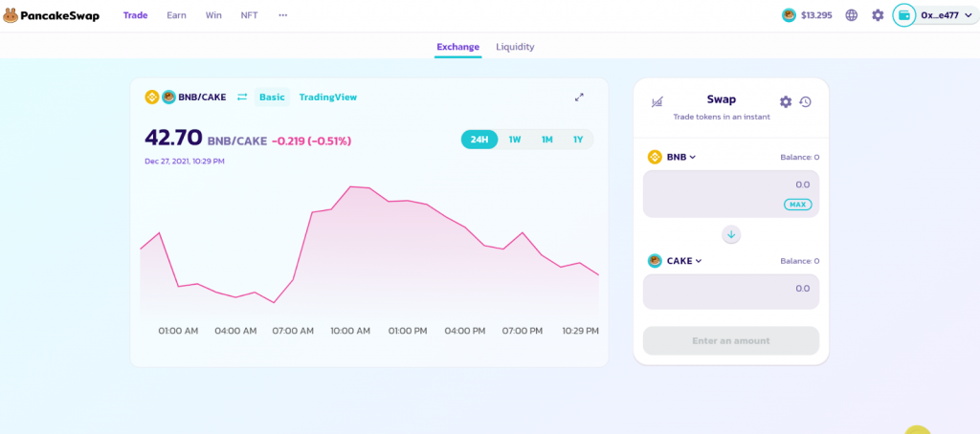Open the Trade menu

tap(135, 15)
